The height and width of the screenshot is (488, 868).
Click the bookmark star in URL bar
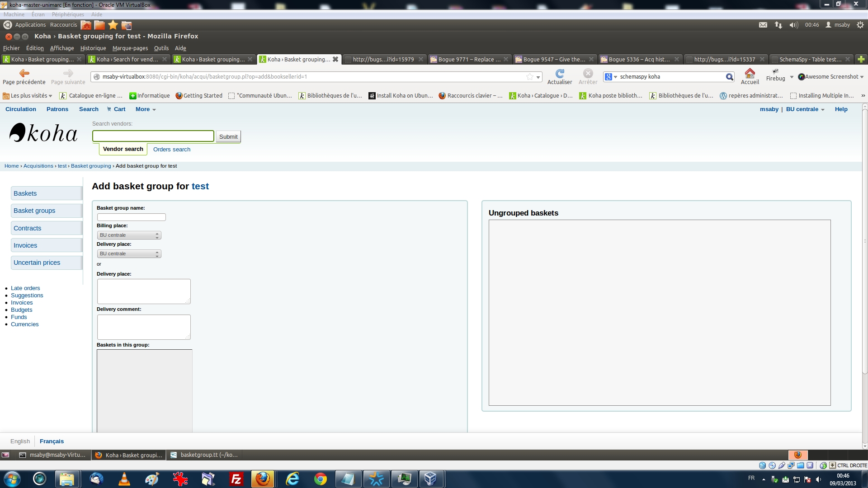click(529, 77)
